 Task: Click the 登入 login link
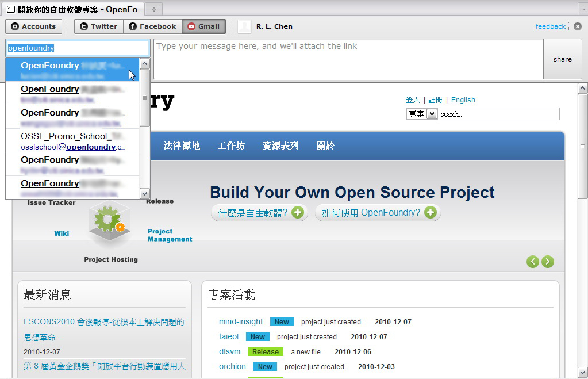pos(413,100)
